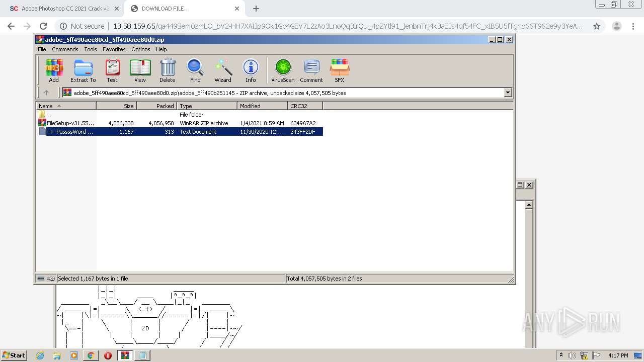
Task: Open Windows Explorer folder from the taskbar
Action: (x=57, y=355)
